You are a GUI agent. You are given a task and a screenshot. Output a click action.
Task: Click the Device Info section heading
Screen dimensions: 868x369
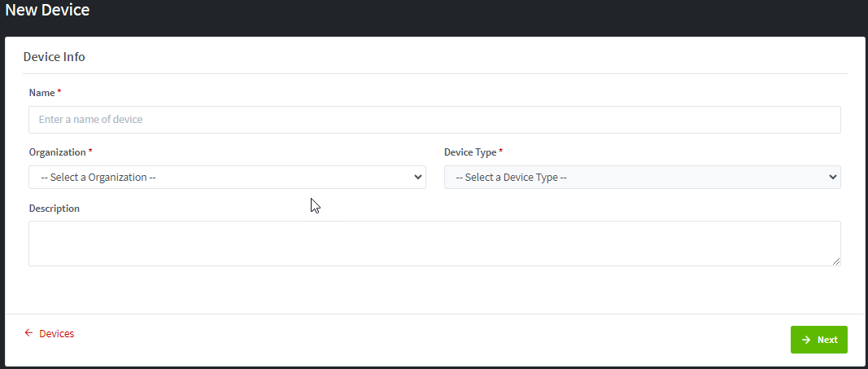[x=54, y=57]
